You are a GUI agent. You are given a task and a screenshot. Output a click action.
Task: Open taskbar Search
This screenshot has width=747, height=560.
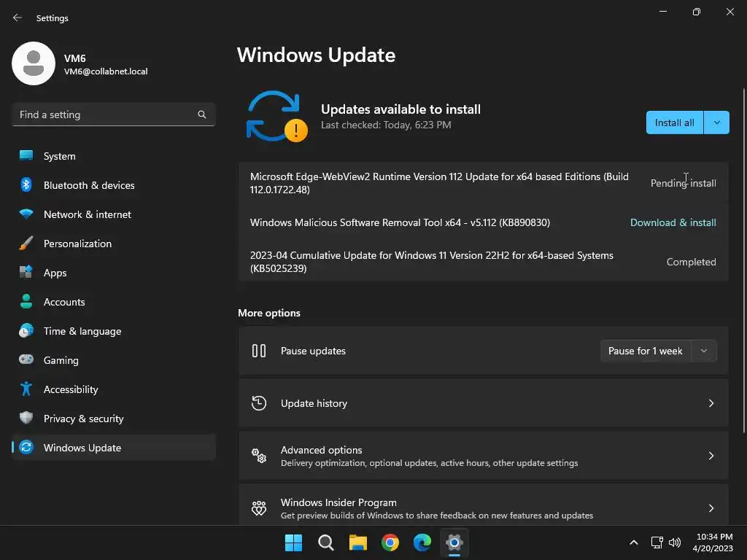click(x=326, y=542)
